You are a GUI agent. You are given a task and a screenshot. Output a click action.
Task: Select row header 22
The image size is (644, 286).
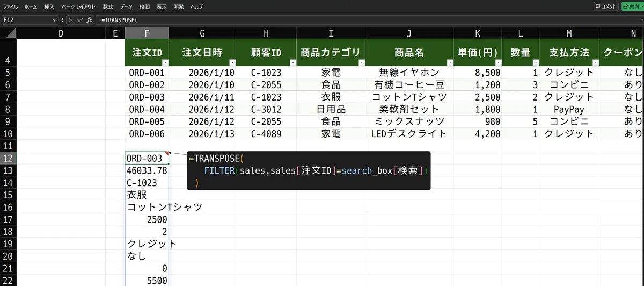click(8, 280)
